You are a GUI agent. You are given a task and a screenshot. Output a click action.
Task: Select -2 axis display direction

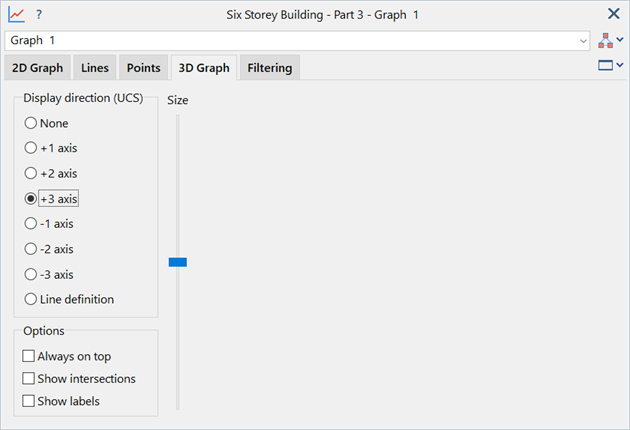49,249
